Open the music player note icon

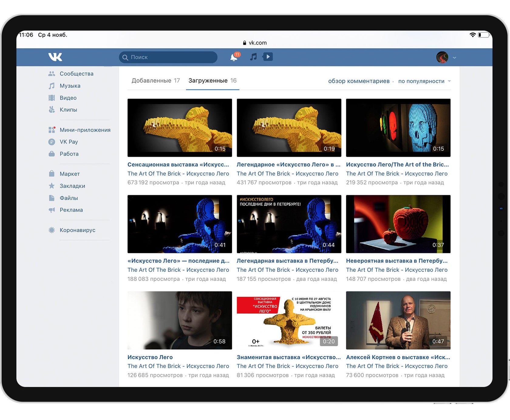point(253,57)
